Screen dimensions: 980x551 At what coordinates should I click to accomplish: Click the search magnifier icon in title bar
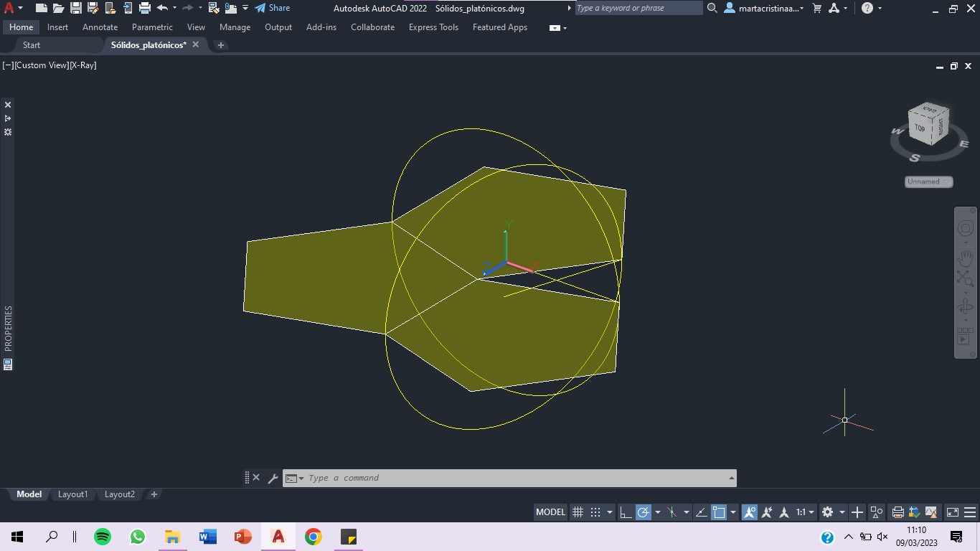pos(712,8)
